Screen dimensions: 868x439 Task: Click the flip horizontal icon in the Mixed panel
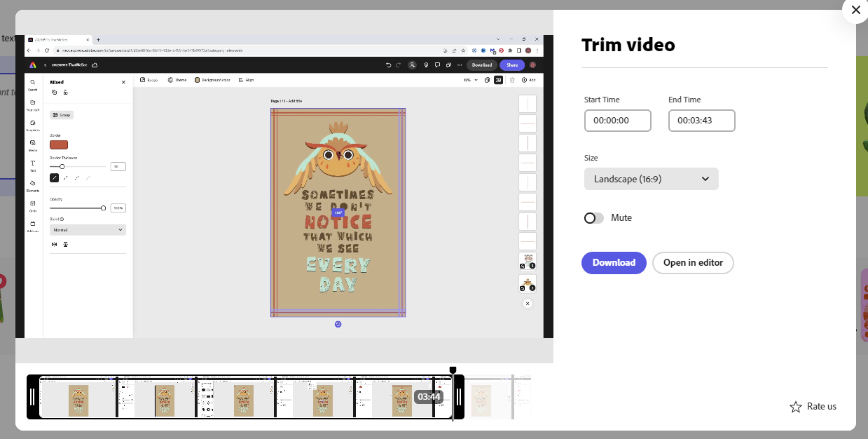point(55,244)
